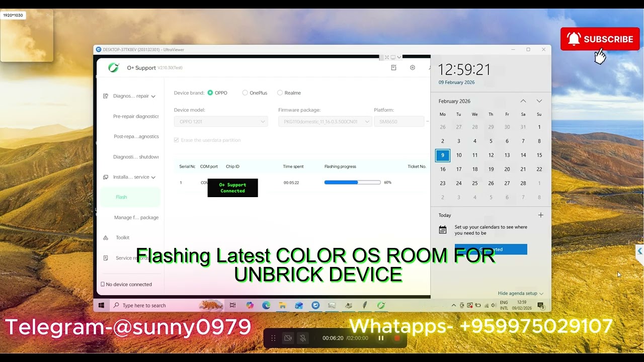Click the volume speaker tray icon
The height and width of the screenshot is (362, 644).
(494, 305)
